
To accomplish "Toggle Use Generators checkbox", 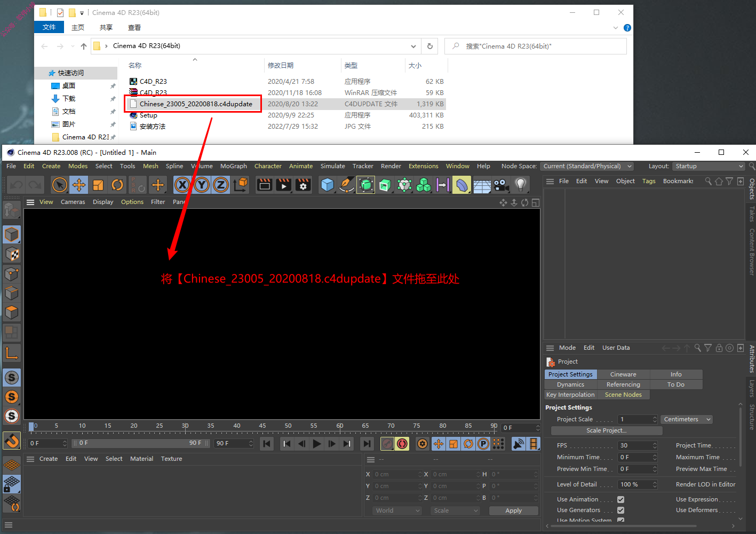I will click(x=620, y=511).
